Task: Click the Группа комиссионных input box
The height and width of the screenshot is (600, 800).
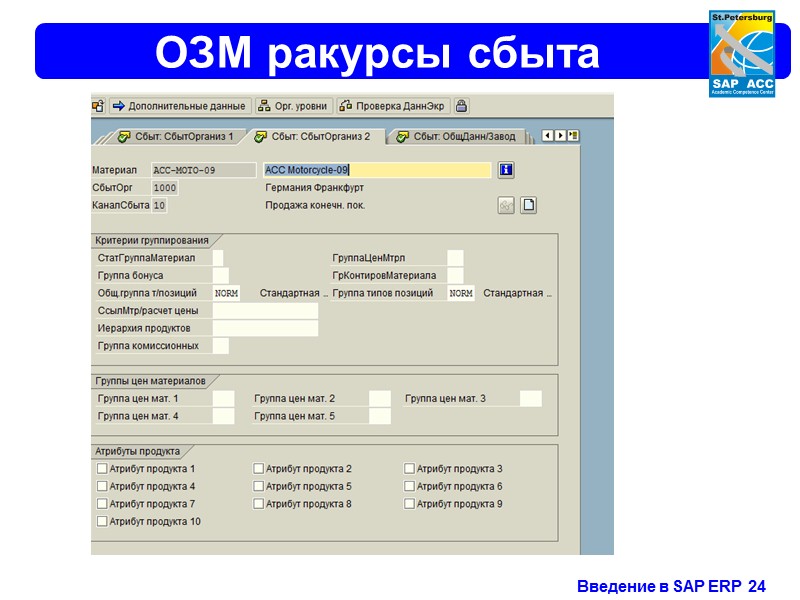Action: click(220, 346)
